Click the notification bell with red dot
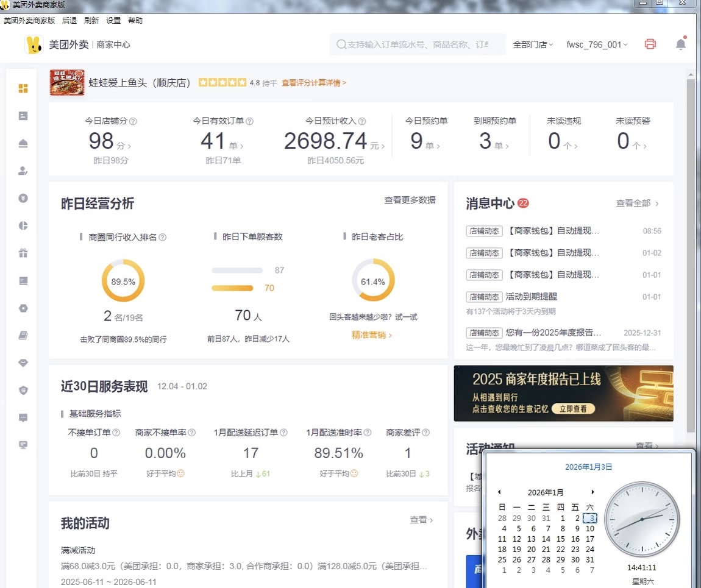 [680, 44]
